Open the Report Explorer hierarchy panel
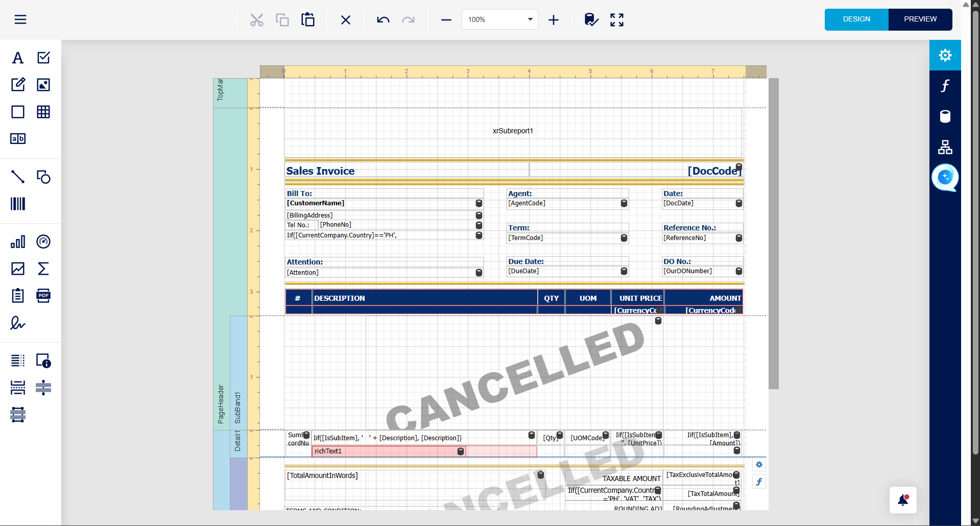Image resolution: width=980 pixels, height=526 pixels. click(x=945, y=147)
